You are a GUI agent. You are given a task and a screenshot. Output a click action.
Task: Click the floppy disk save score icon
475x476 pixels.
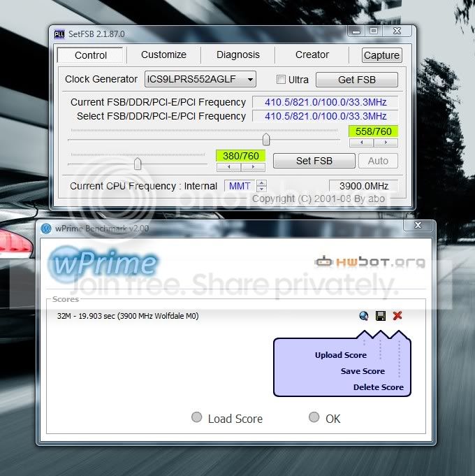click(x=381, y=316)
